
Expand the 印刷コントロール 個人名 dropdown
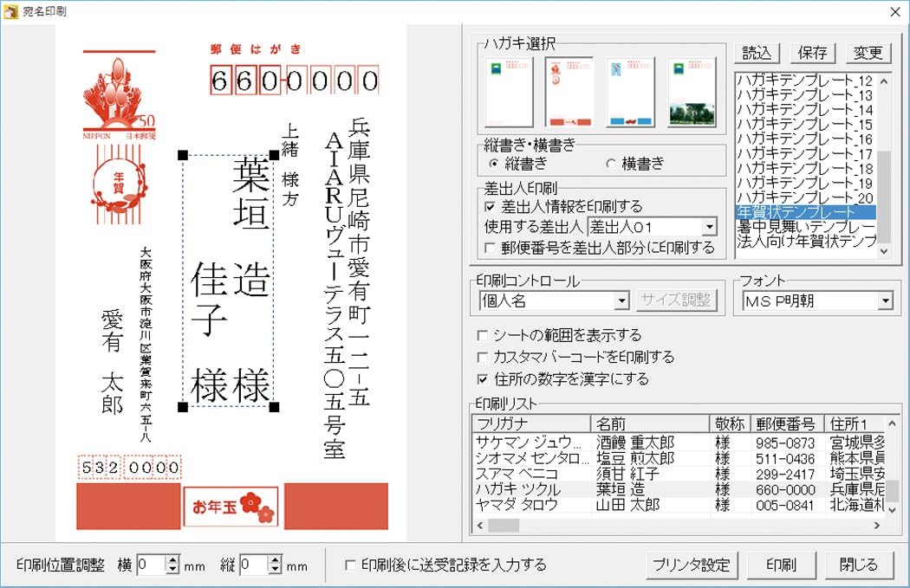point(621,301)
